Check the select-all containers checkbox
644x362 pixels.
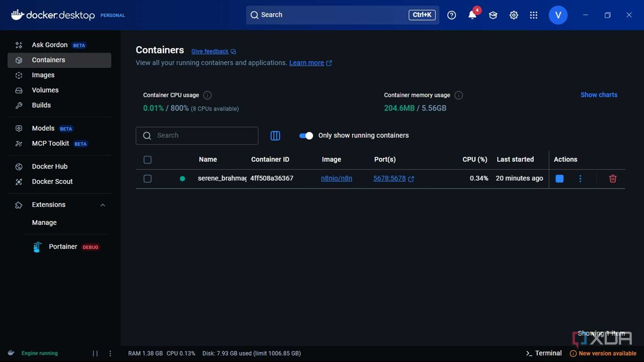click(x=147, y=160)
